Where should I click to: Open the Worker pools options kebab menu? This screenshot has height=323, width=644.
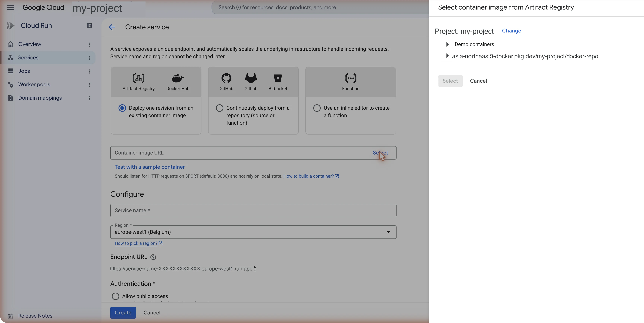pyautogui.click(x=89, y=85)
